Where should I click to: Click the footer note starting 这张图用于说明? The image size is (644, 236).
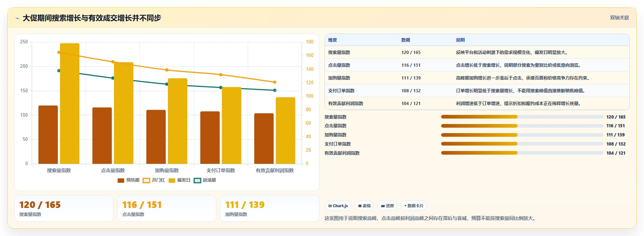431,218
